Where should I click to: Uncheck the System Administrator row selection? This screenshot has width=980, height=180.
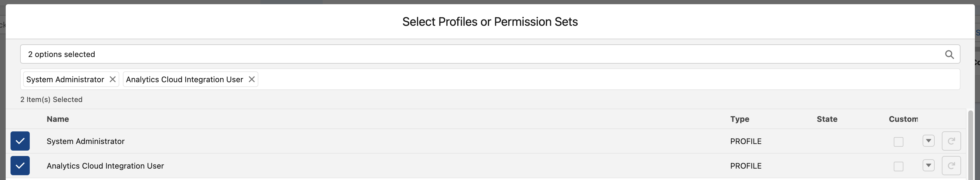click(20, 141)
